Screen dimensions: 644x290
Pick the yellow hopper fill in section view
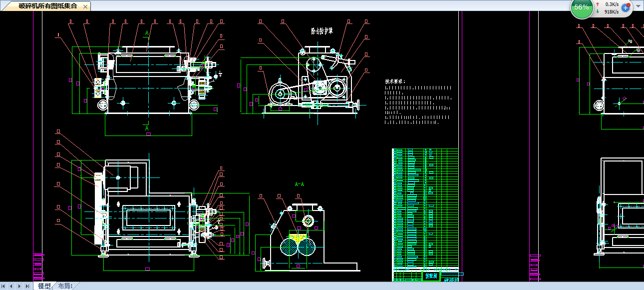coord(299,238)
